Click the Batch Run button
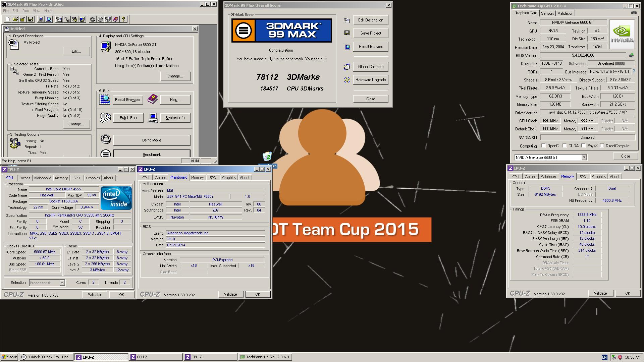 pos(128,118)
